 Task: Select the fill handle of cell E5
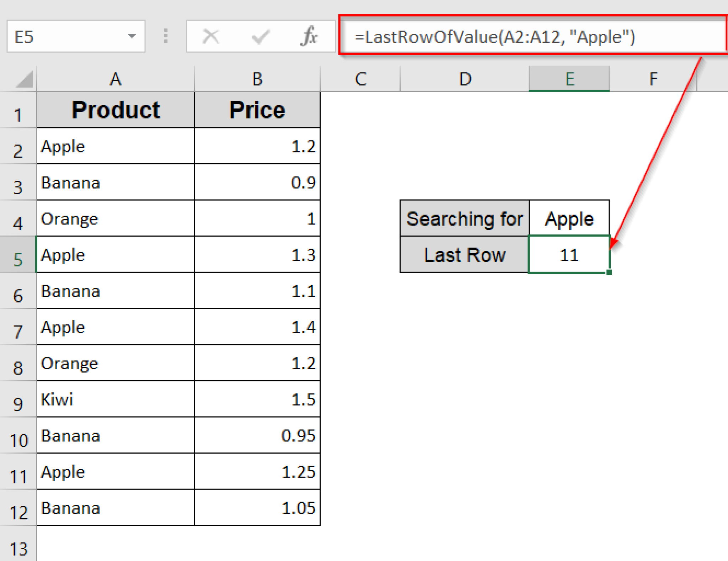coord(609,272)
